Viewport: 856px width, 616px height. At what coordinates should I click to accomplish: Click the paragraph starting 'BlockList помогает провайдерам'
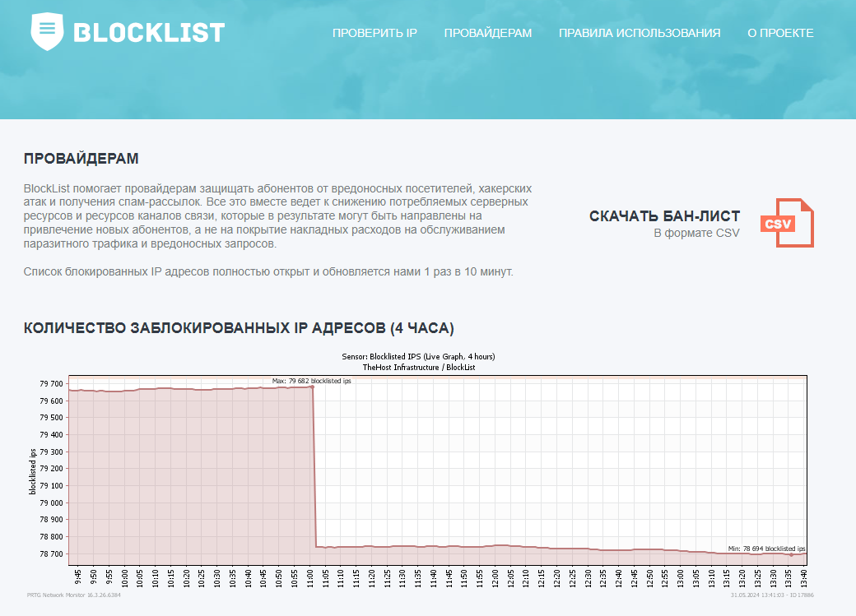[x=277, y=216]
